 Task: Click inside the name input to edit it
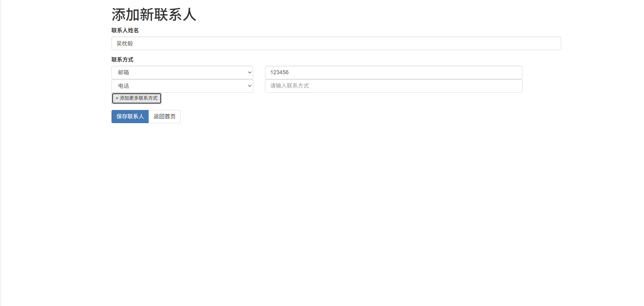pyautogui.click(x=336, y=43)
